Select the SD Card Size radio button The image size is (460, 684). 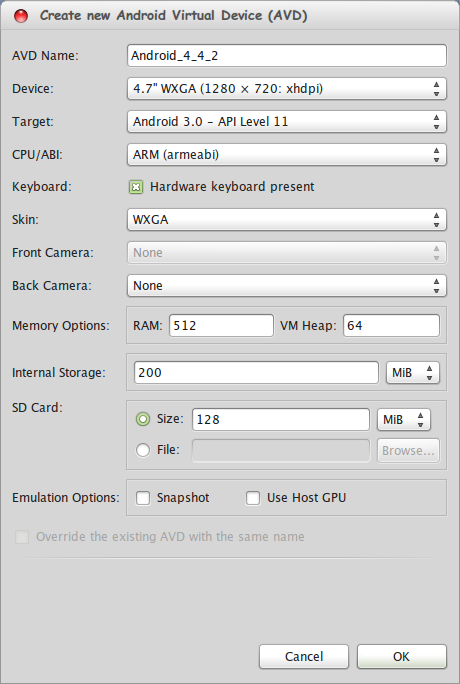coord(143,419)
